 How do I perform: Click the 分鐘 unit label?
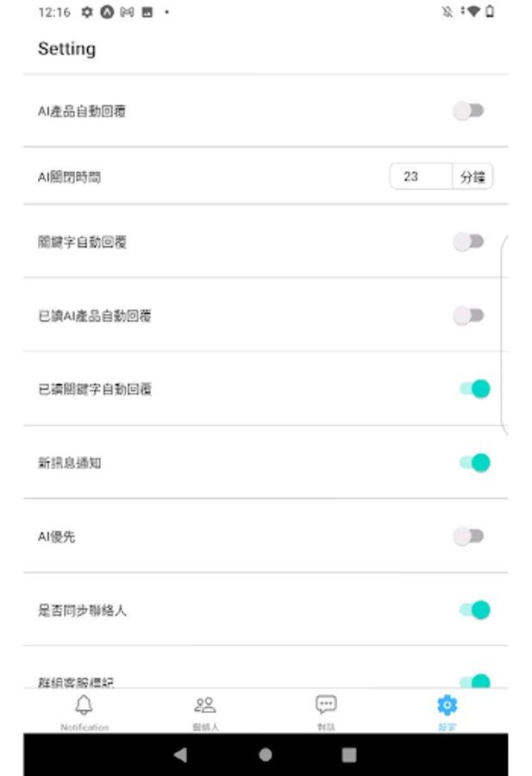coord(473,177)
